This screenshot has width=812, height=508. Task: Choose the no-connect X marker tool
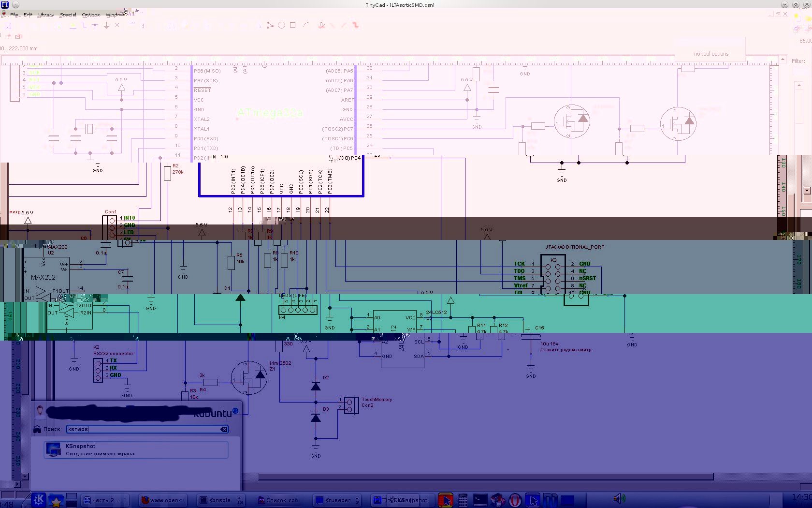(x=117, y=25)
